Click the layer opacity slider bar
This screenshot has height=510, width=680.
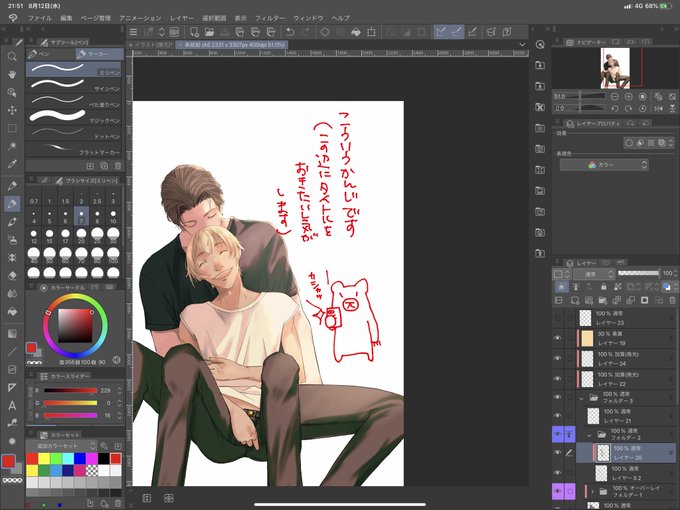tap(638, 273)
